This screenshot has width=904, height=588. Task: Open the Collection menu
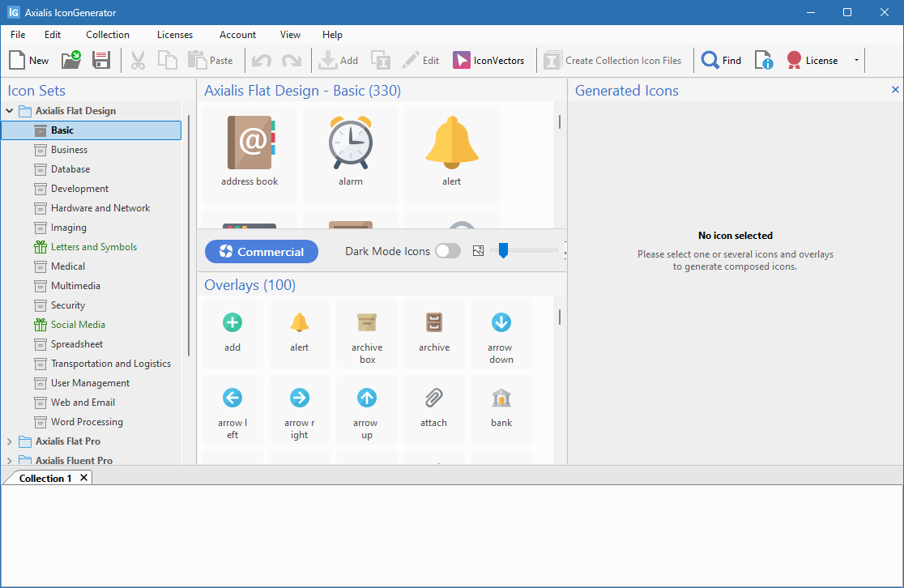pyautogui.click(x=108, y=34)
